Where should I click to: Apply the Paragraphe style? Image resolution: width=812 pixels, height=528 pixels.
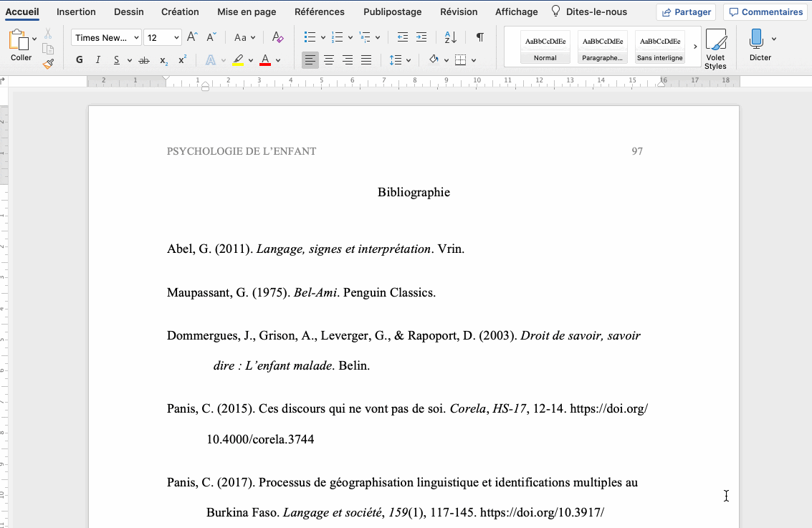coord(602,47)
